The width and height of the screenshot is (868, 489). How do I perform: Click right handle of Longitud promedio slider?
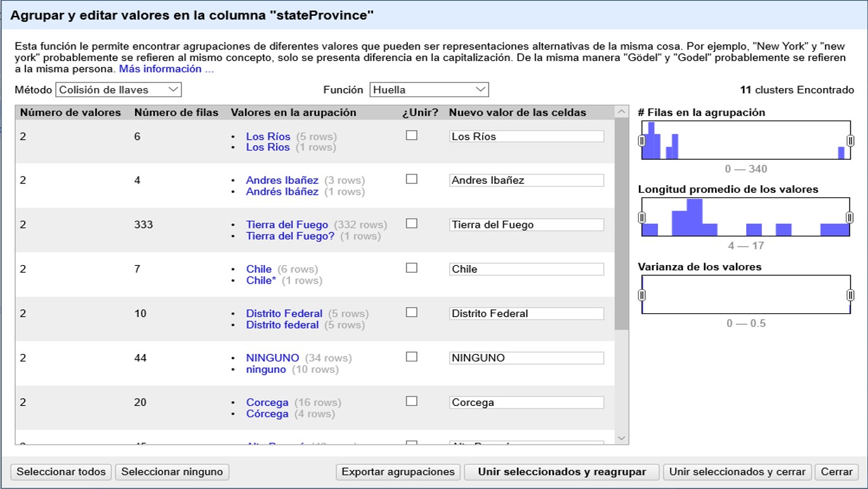pos(850,218)
